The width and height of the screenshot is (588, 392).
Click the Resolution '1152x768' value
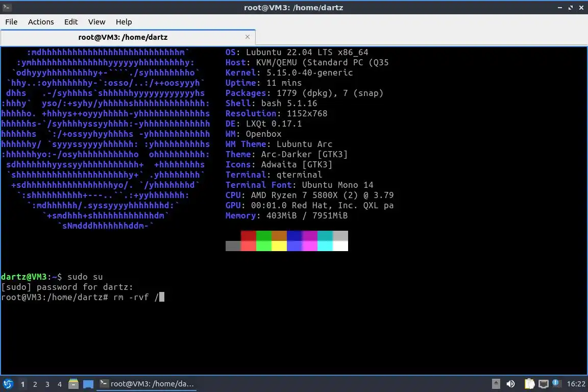click(x=307, y=113)
